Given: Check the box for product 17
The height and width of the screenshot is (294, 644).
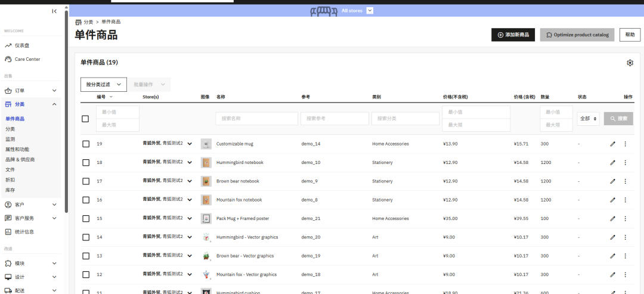Looking at the screenshot, I should click(x=86, y=181).
